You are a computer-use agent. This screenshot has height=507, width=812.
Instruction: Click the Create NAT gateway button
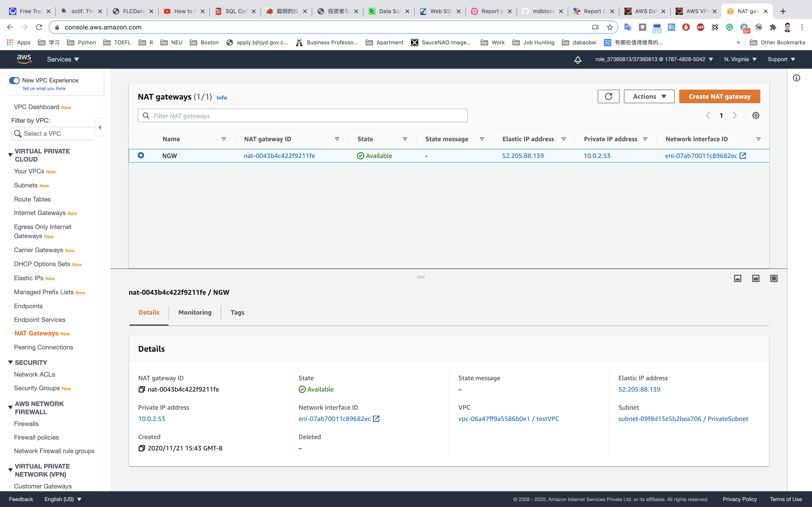719,97
